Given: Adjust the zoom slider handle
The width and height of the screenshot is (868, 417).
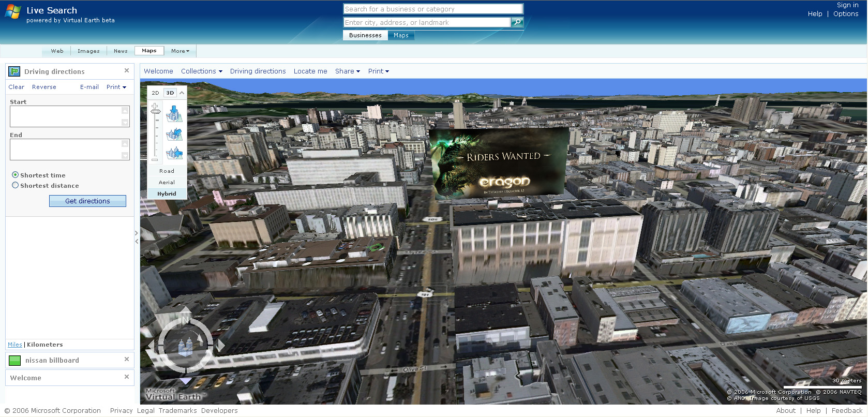Looking at the screenshot, I should pos(155,112).
